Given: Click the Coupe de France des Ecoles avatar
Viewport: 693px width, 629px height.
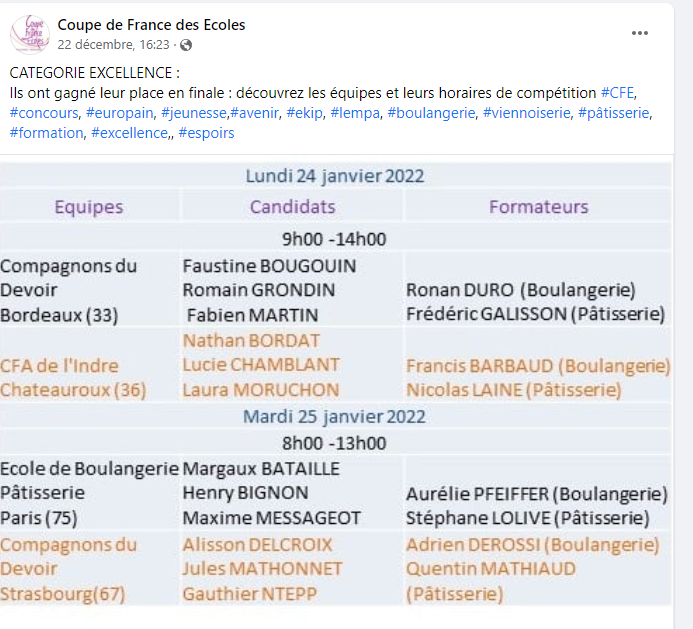Looking at the screenshot, I should [x=30, y=34].
